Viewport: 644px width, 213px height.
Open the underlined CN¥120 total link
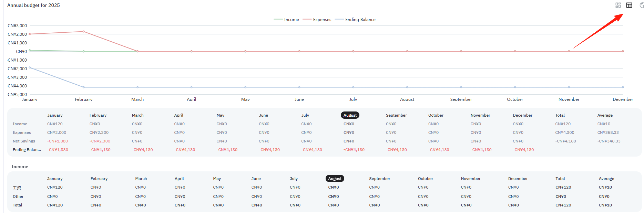[x=563, y=205]
